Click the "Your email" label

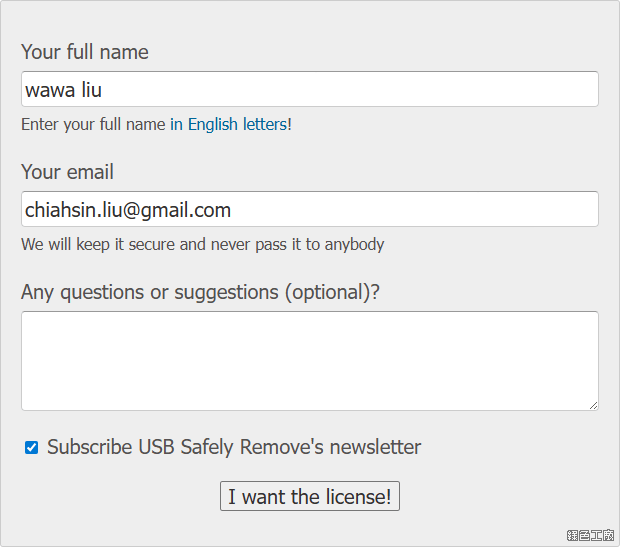(x=67, y=172)
